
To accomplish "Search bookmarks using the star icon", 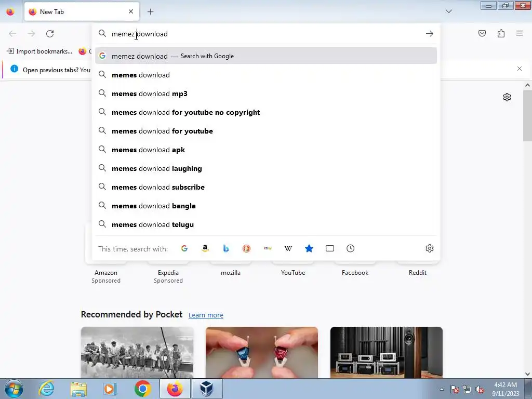I will tap(309, 248).
